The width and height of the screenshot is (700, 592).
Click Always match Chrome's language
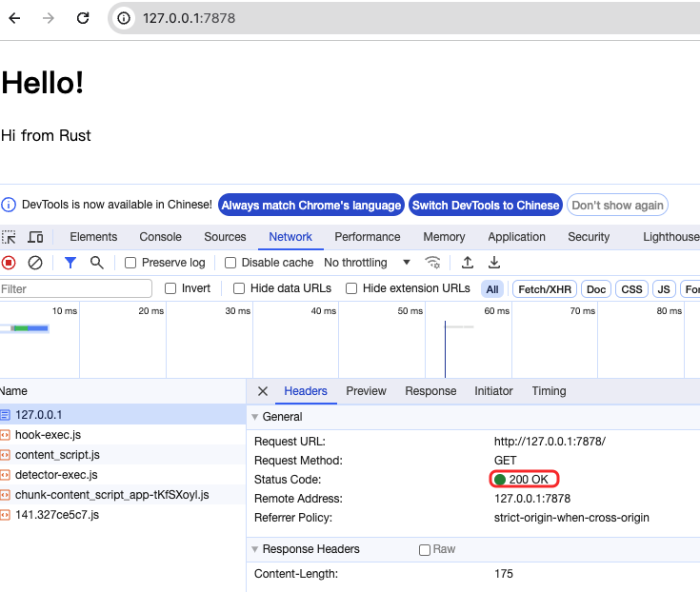tap(311, 205)
